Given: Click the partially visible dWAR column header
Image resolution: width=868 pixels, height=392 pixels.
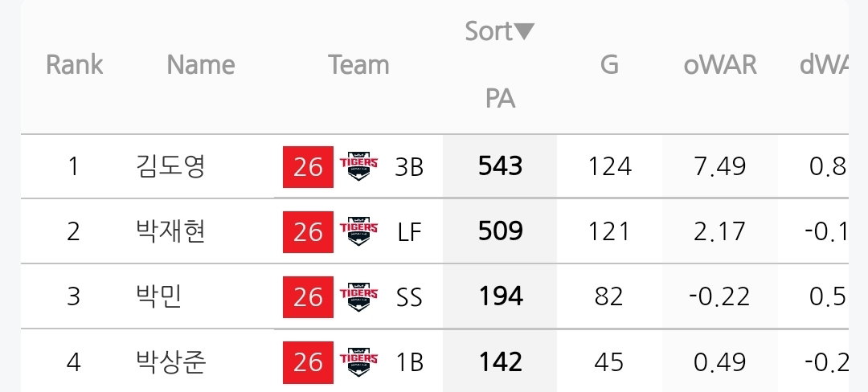Looking at the screenshot, I should click(824, 65).
